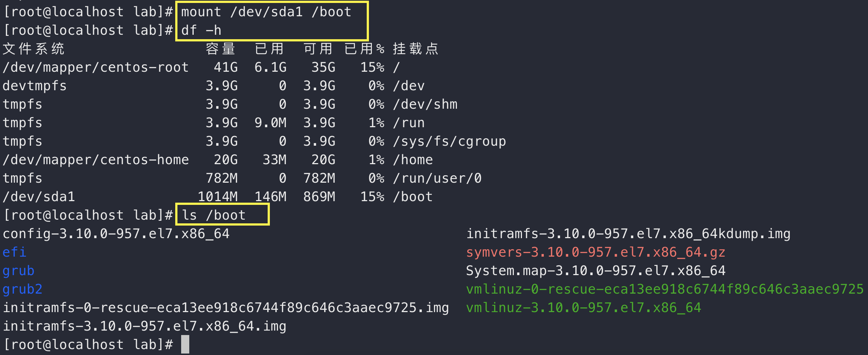
Task: Click the green vmlinuz-3.10.0-957.el7.x86_64 file
Action: pos(583,308)
